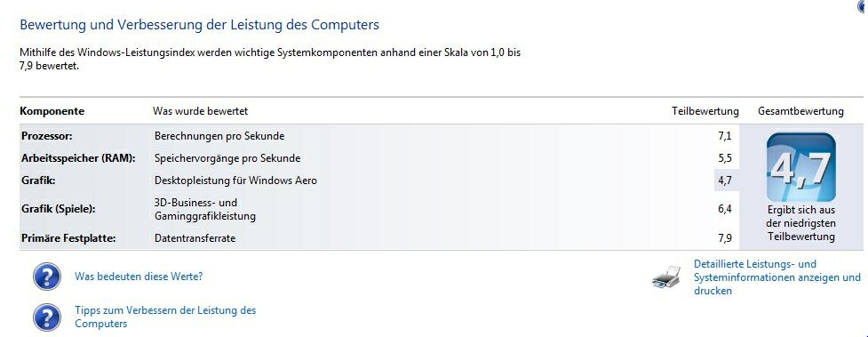
Task: Select the Primäre Festplatte row label
Action: 69,238
